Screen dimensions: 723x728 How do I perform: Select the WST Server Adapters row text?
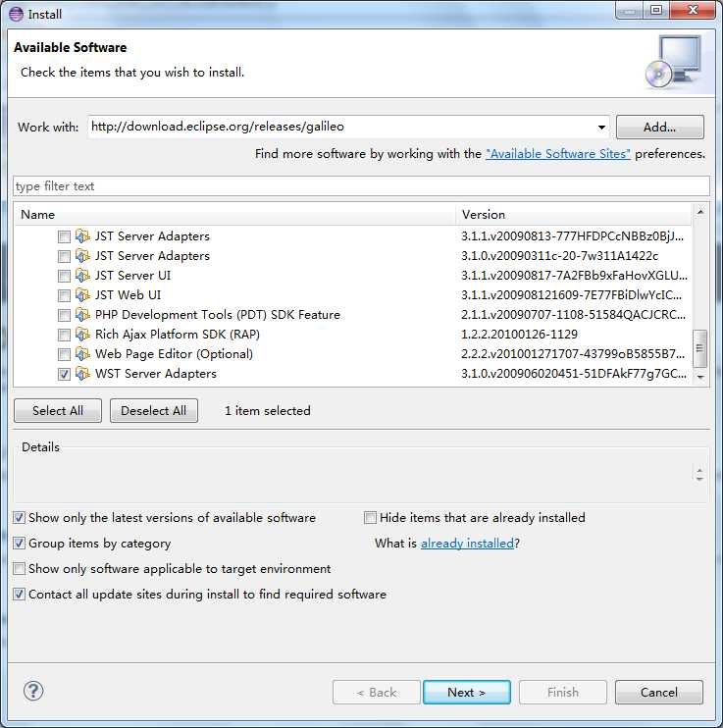click(x=156, y=374)
